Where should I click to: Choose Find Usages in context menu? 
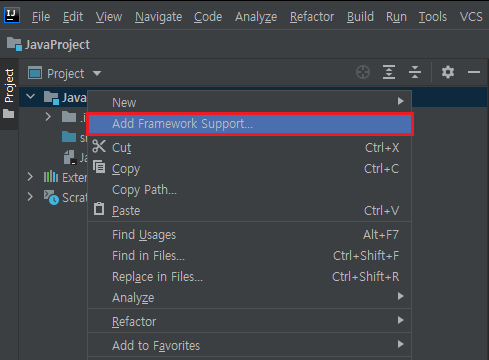click(249, 235)
